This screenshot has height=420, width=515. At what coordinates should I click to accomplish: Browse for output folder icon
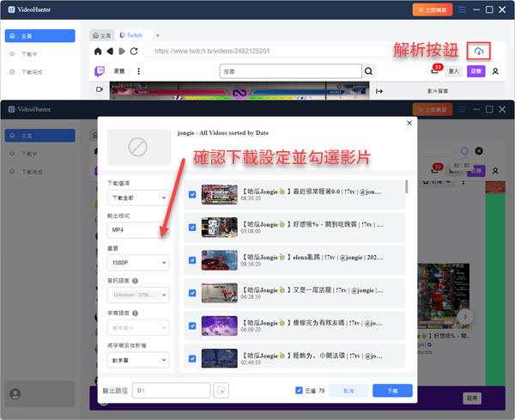click(221, 391)
